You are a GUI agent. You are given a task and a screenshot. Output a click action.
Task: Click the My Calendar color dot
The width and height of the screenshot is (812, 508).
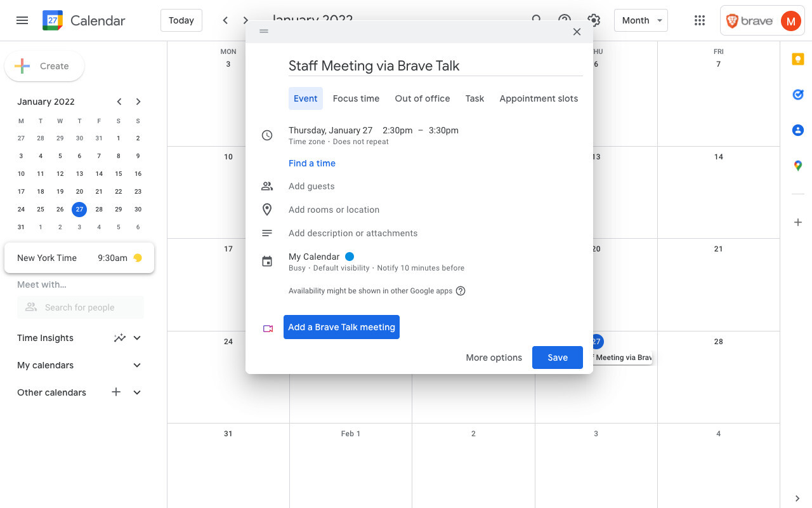350,256
